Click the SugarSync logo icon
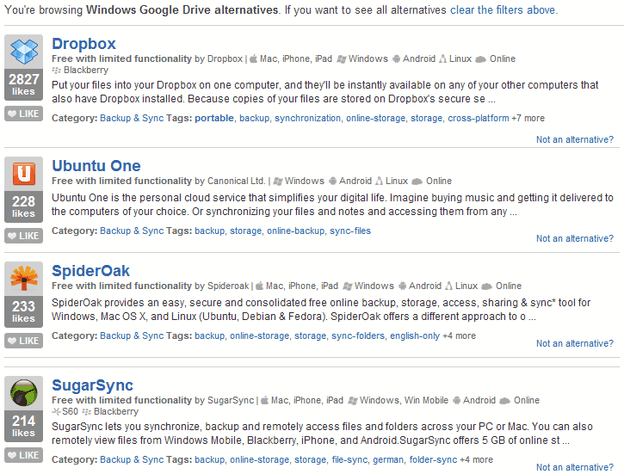Screen dimensions: 624x474 coord(23,393)
